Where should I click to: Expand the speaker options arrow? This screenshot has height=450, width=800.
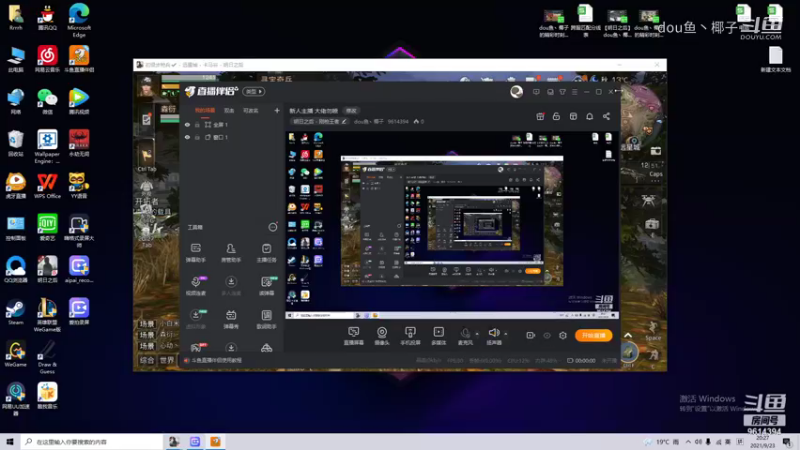[x=506, y=334]
